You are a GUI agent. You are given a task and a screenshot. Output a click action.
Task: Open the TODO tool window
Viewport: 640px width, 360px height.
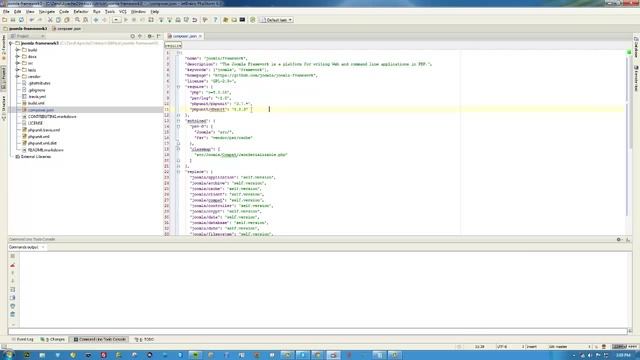point(144,340)
